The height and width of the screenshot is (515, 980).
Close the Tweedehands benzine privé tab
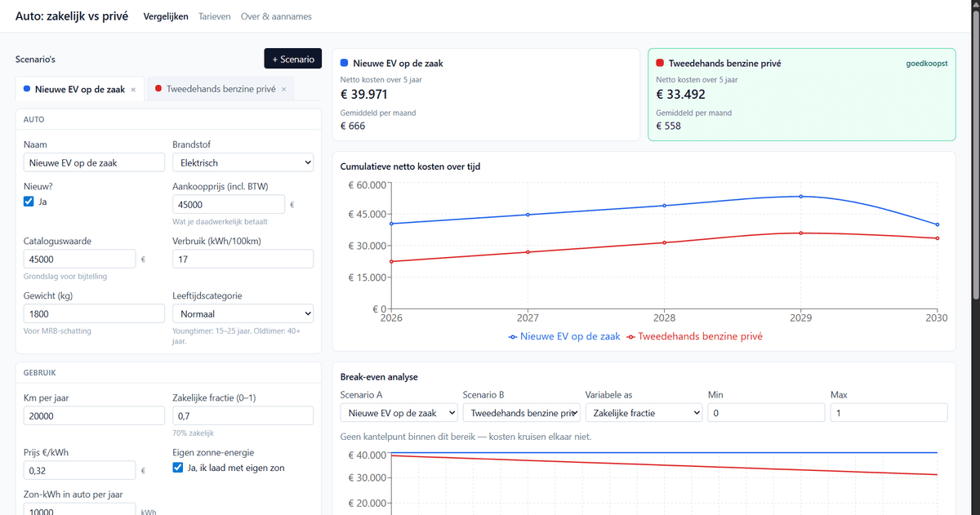pyautogui.click(x=284, y=90)
